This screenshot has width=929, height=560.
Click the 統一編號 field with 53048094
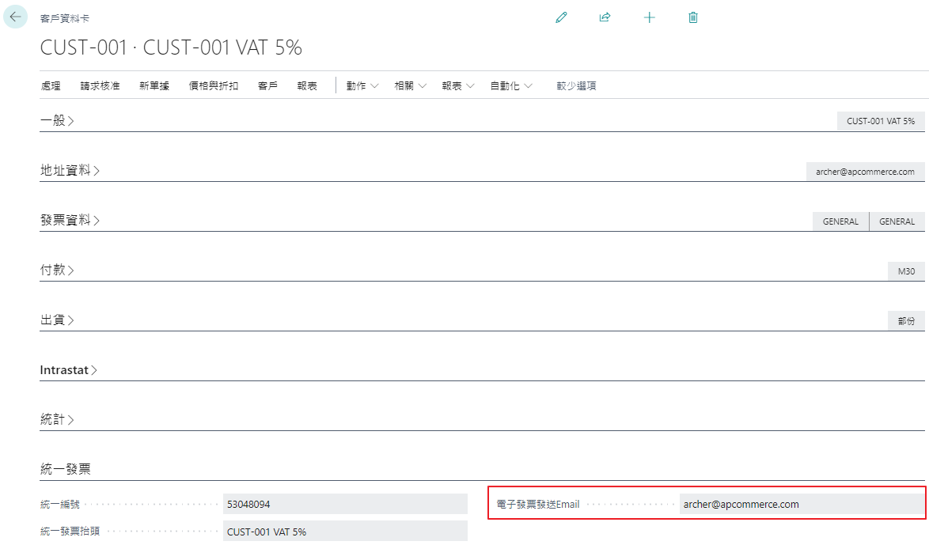click(x=346, y=505)
